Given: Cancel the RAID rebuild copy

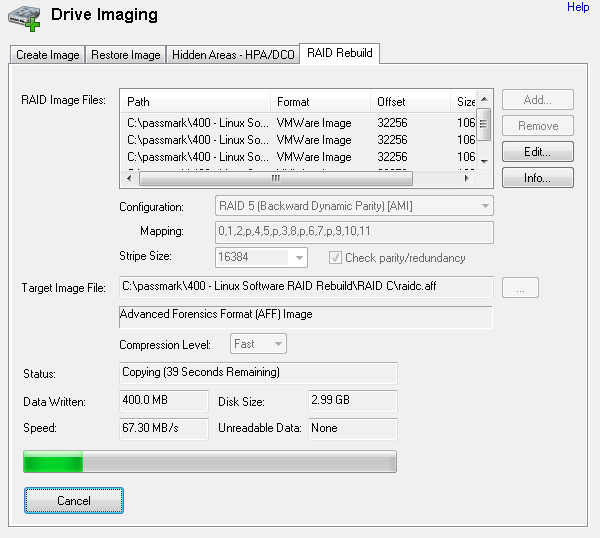Looking at the screenshot, I should [74, 501].
